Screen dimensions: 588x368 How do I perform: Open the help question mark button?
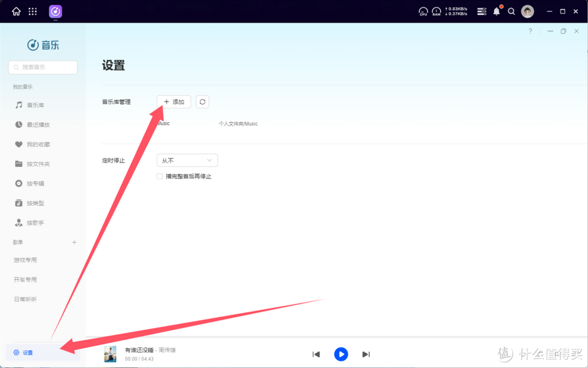[530, 31]
